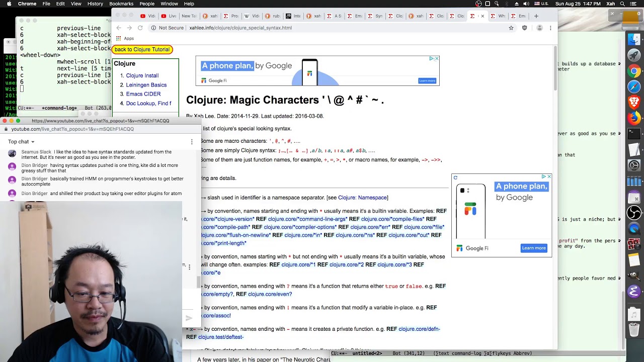Screen dimensions: 644x362
Task: Open the Bookmarks menu
Action: point(121,4)
